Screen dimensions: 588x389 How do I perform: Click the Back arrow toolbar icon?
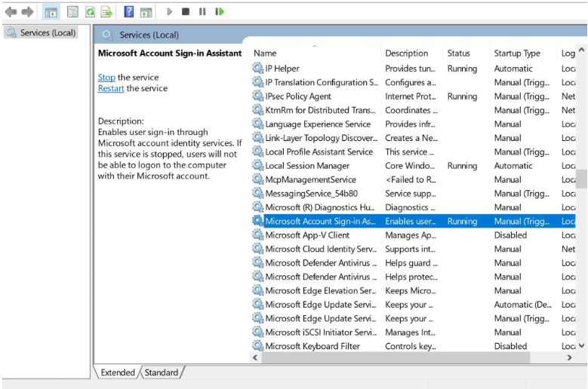[x=11, y=12]
